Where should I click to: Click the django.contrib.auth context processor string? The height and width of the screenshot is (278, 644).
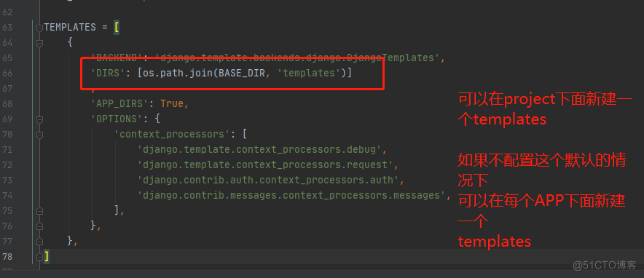coord(269,180)
